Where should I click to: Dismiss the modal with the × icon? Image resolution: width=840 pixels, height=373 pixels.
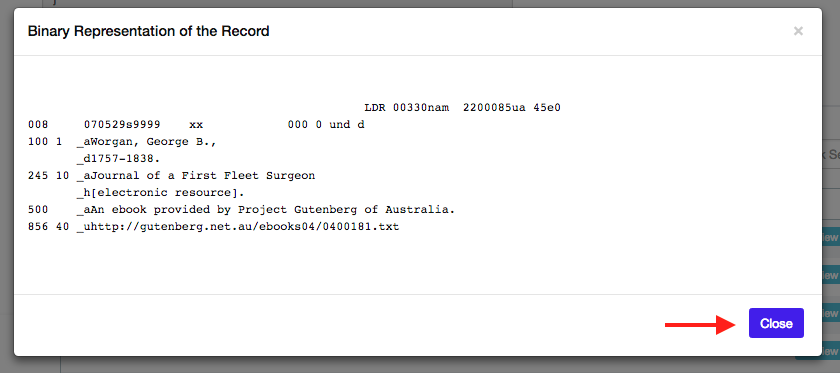798,31
